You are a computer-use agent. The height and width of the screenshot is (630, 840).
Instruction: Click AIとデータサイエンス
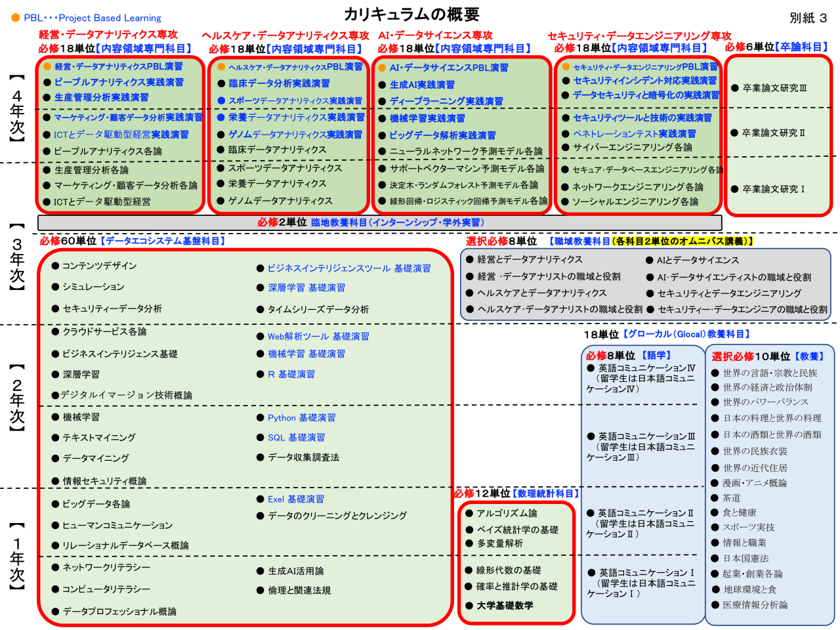pos(698,260)
